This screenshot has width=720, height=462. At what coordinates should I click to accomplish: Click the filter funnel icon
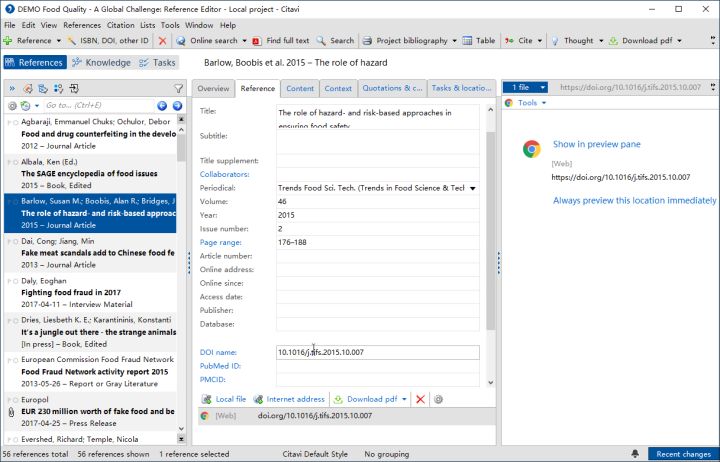click(179, 88)
